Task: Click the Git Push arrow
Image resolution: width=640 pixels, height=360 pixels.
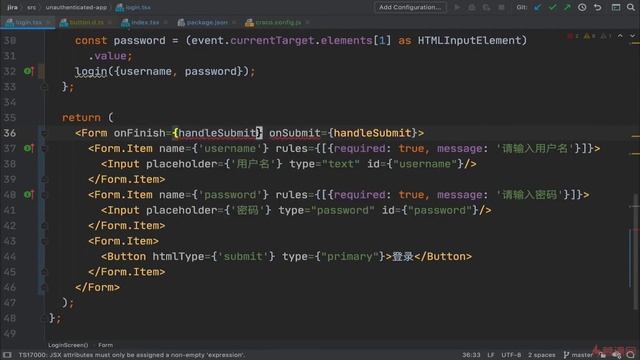Action: [567, 7]
